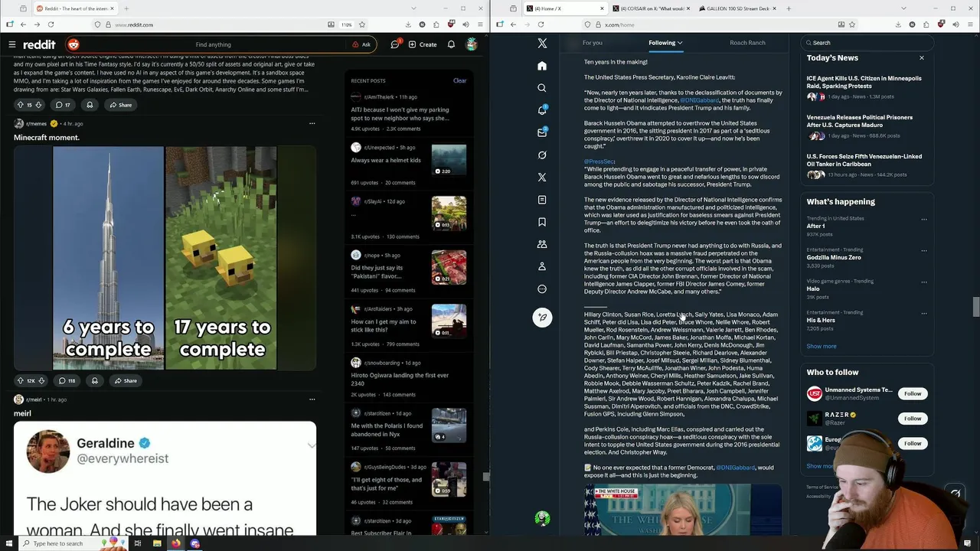Open overflow menu of r/memes post

(312, 123)
